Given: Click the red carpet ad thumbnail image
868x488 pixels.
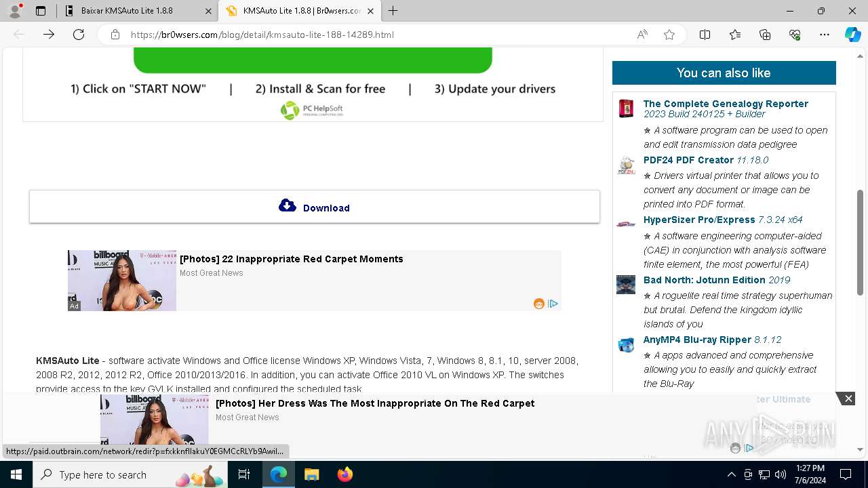Looking at the screenshot, I should 122,281.
